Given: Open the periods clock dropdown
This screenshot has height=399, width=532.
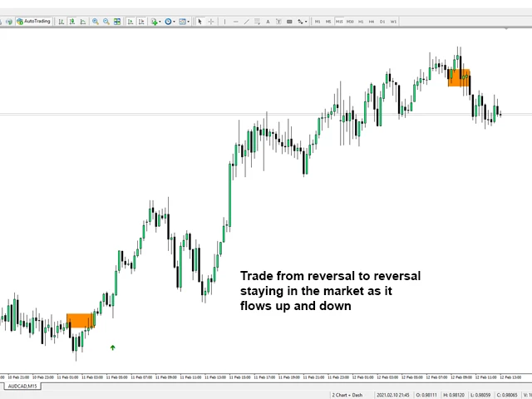Looking at the screenshot, I should click(170, 21).
